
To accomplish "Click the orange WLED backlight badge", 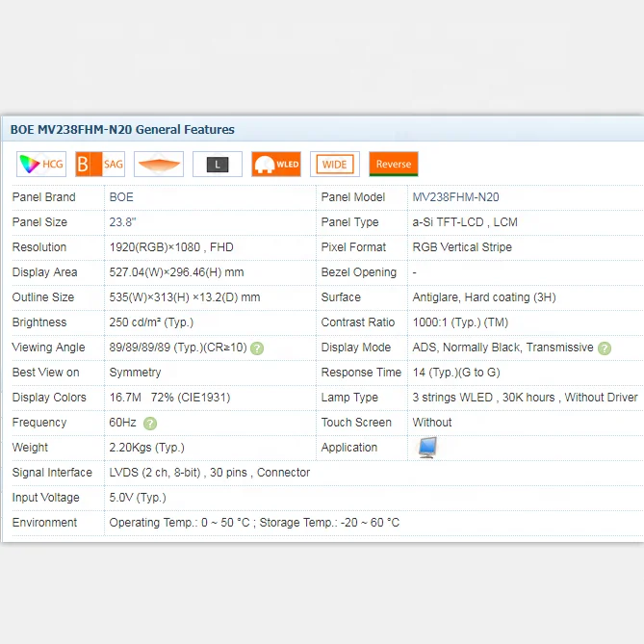I will (x=276, y=165).
